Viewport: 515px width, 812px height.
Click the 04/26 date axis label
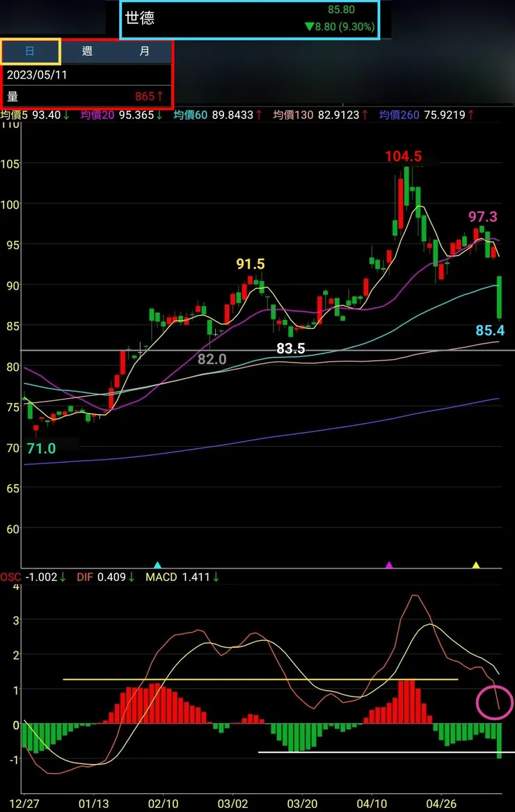(x=441, y=804)
